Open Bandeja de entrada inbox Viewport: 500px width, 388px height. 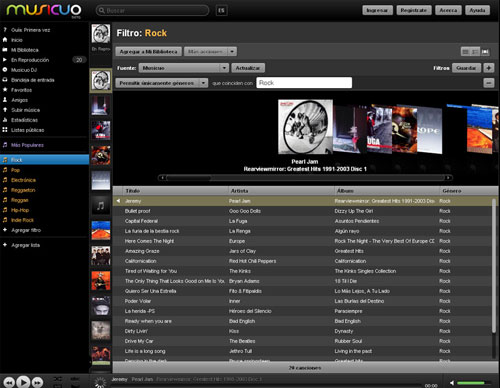click(32, 80)
